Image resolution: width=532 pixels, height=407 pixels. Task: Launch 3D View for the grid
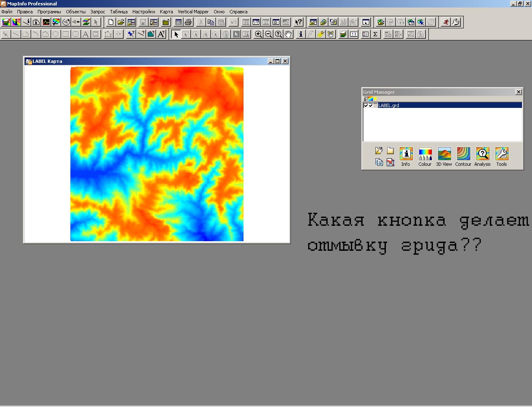click(x=444, y=154)
